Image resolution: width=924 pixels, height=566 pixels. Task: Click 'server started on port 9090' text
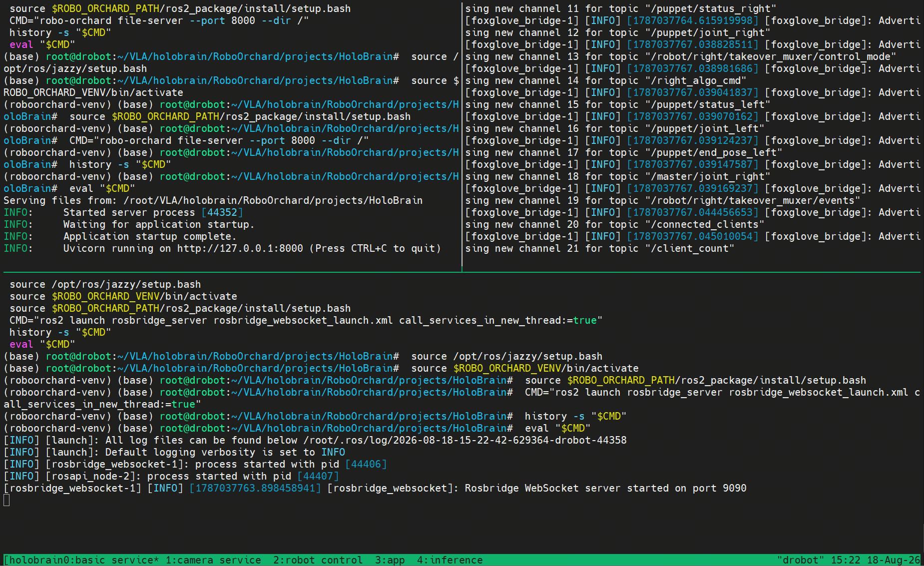[666, 488]
